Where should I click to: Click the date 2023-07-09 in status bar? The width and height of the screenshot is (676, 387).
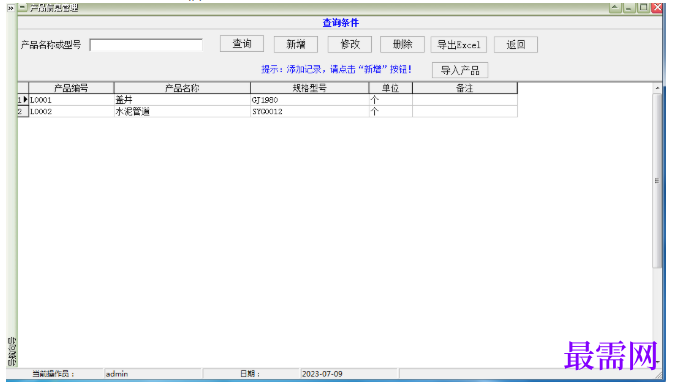tap(349, 374)
